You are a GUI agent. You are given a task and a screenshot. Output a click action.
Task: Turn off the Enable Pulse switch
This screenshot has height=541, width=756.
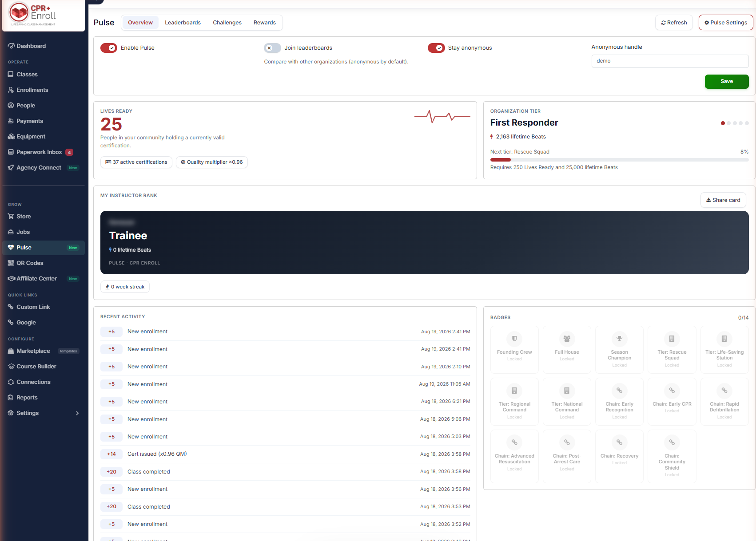point(109,48)
